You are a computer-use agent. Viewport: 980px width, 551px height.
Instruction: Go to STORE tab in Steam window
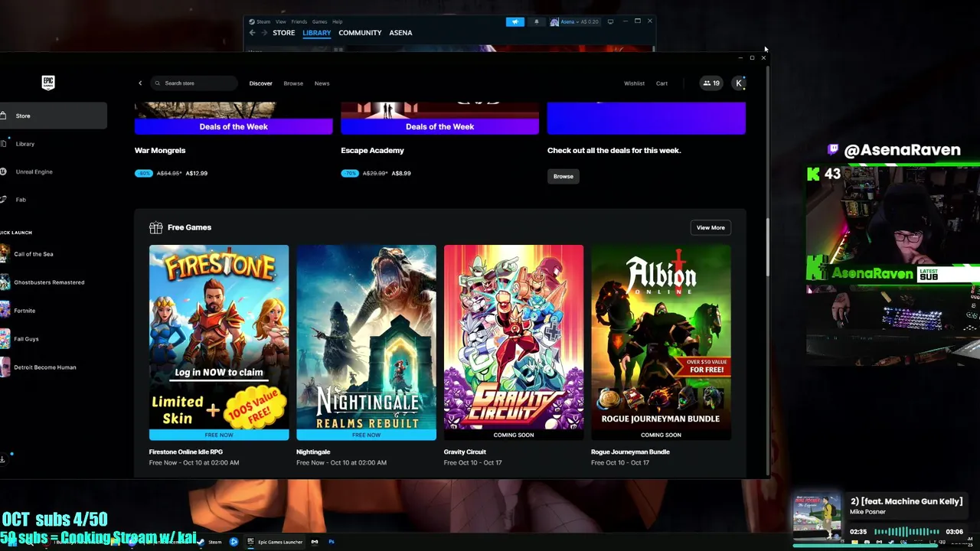pyautogui.click(x=284, y=33)
